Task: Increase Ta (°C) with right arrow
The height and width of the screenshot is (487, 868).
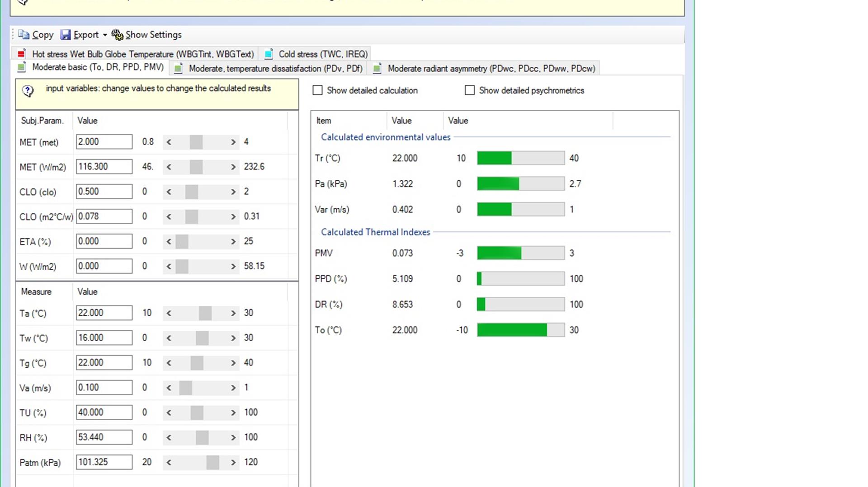Action: 233,313
